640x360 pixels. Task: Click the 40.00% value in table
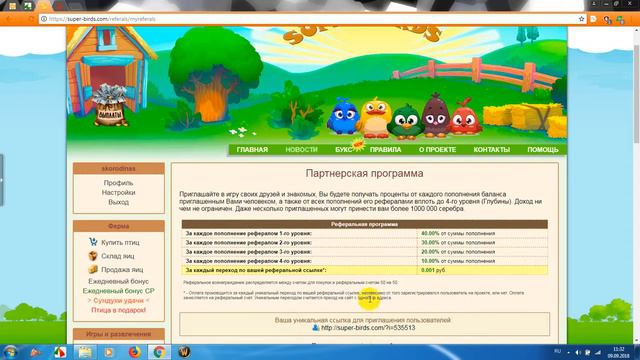pyautogui.click(x=430, y=233)
